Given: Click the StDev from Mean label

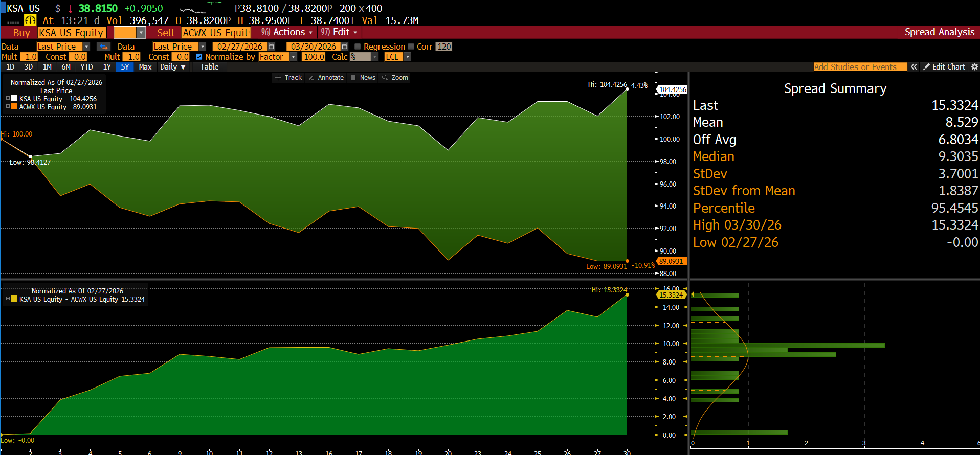Looking at the screenshot, I should click(x=744, y=191).
